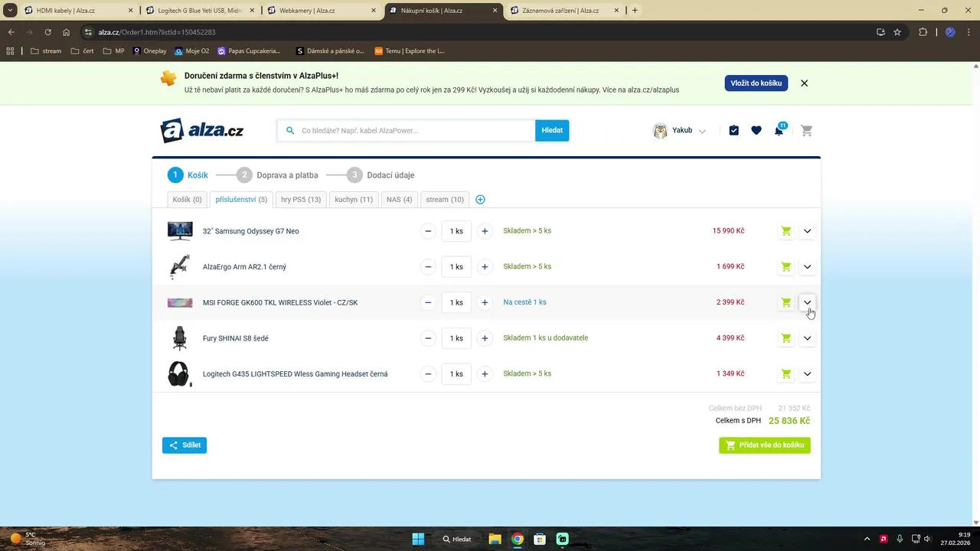Increase quantity of MSI FORGE GK600 keyboard
The width and height of the screenshot is (980, 551).
[485, 302]
